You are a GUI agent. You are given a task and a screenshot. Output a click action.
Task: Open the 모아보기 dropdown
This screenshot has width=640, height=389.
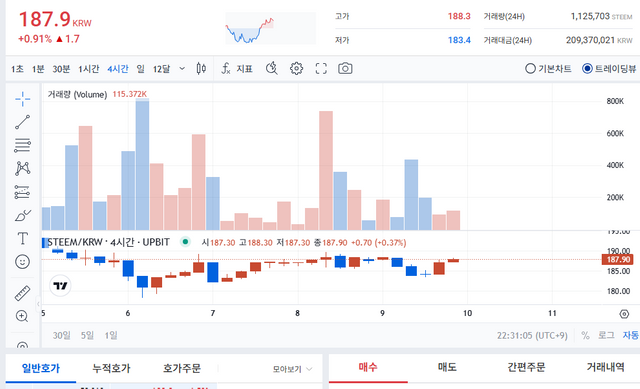pyautogui.click(x=292, y=369)
